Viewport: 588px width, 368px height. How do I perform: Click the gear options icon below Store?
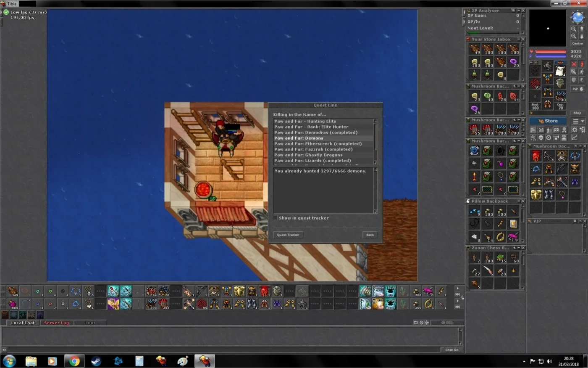574,130
